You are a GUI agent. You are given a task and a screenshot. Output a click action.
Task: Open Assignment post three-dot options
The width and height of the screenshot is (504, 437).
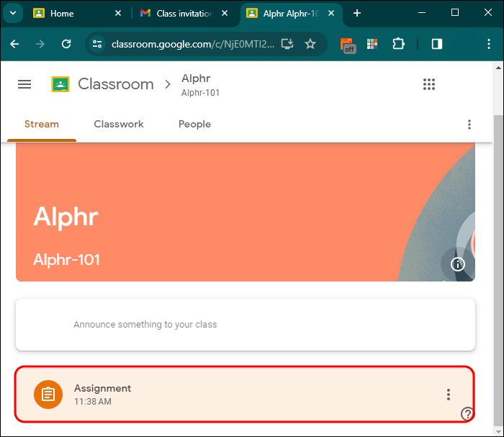(449, 395)
